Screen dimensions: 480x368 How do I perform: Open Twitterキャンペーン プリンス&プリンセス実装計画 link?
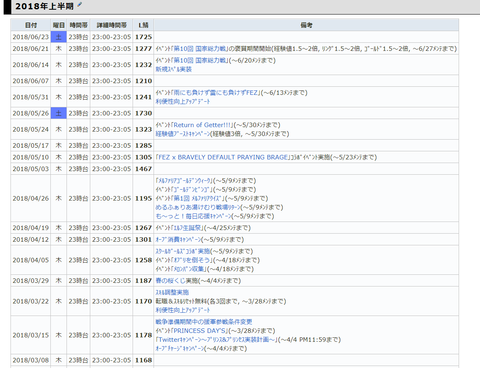[x=217, y=340]
